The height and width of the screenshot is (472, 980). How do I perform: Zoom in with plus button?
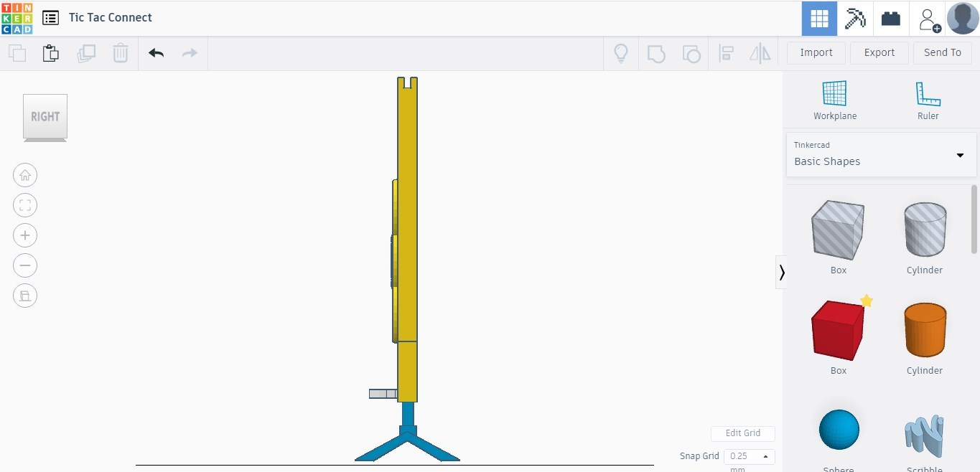(25, 235)
